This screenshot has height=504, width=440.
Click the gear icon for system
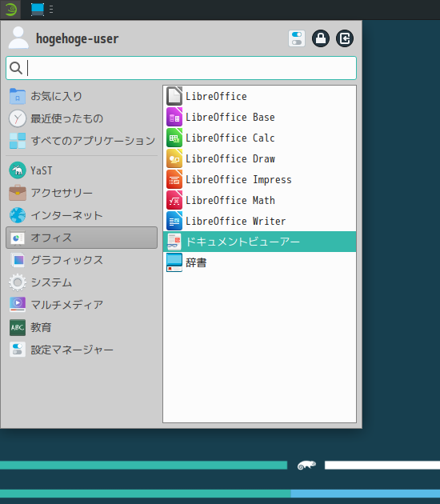pyautogui.click(x=18, y=282)
